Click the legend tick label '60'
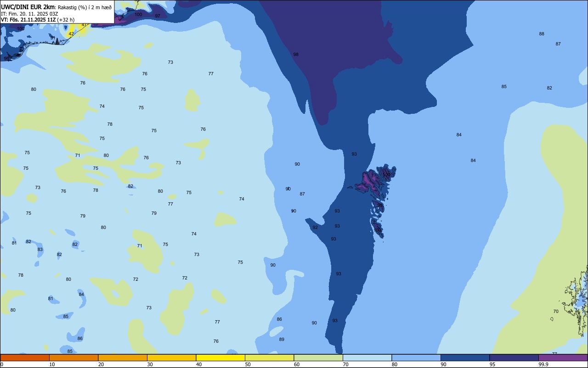Screen dimensions: 588x368 point(297,364)
